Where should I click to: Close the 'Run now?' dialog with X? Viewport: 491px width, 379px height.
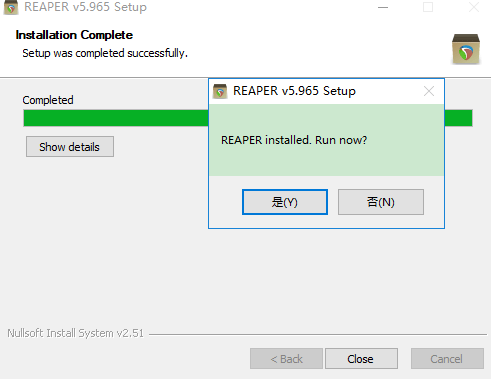point(429,91)
